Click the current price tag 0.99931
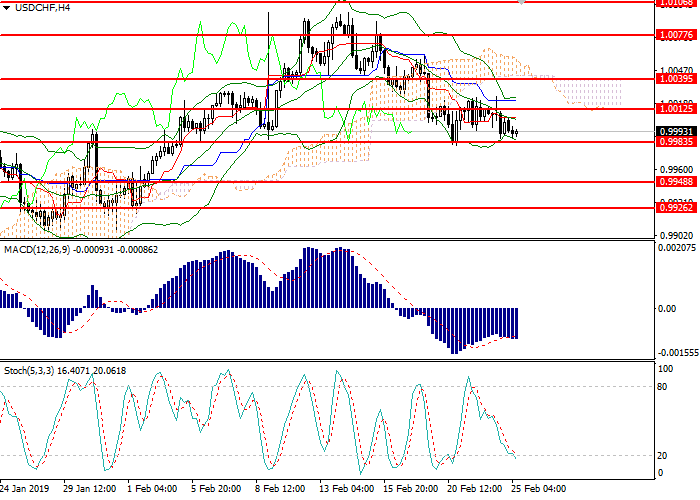 pyautogui.click(x=676, y=131)
